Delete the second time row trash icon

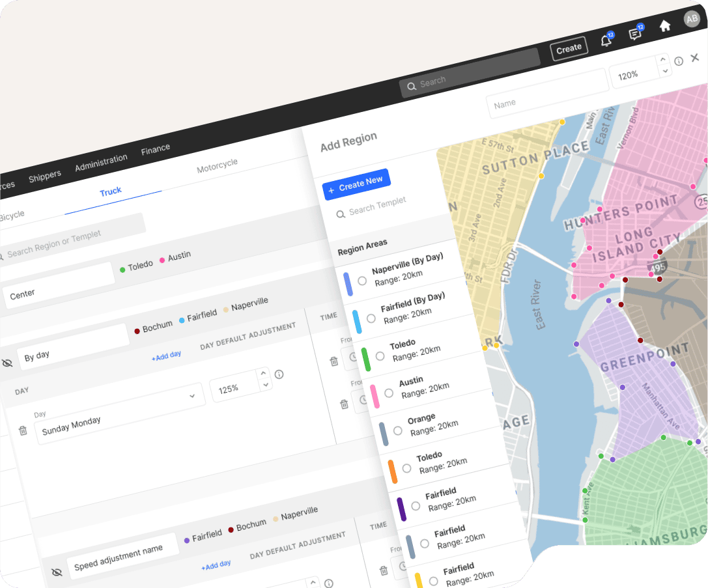(x=344, y=404)
